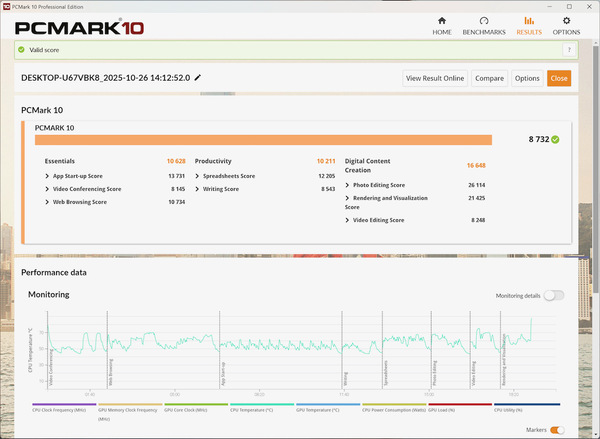Image resolution: width=600 pixels, height=439 pixels.
Task: Expand Photo Editing Score details
Action: click(x=347, y=185)
